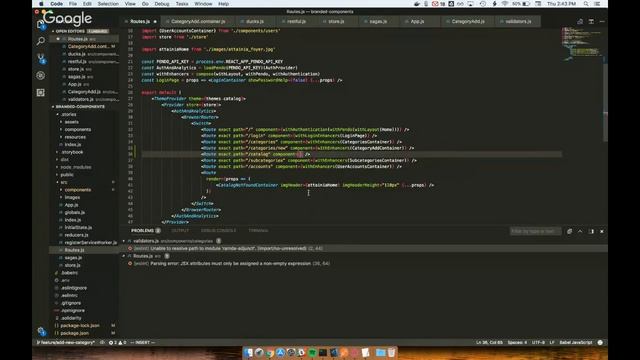Switch to CategoryAdd.container.js editor tab
The width and height of the screenshot is (640, 360).
point(198,21)
